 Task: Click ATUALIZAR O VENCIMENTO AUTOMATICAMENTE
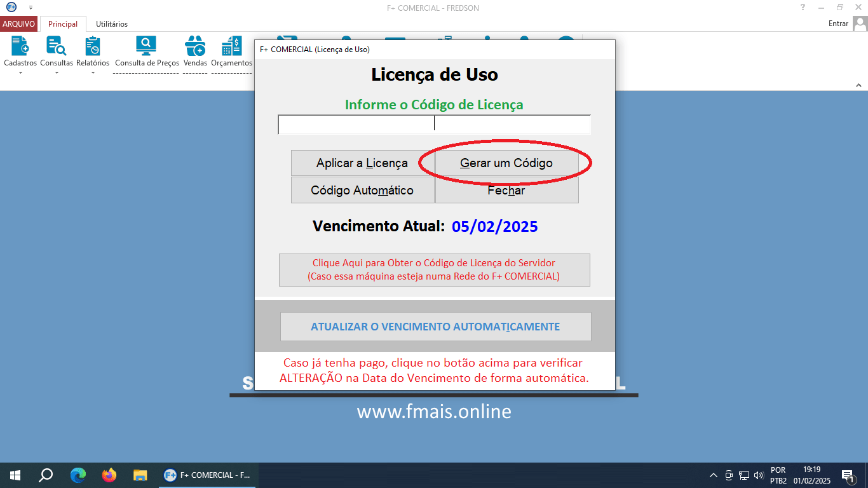435,326
